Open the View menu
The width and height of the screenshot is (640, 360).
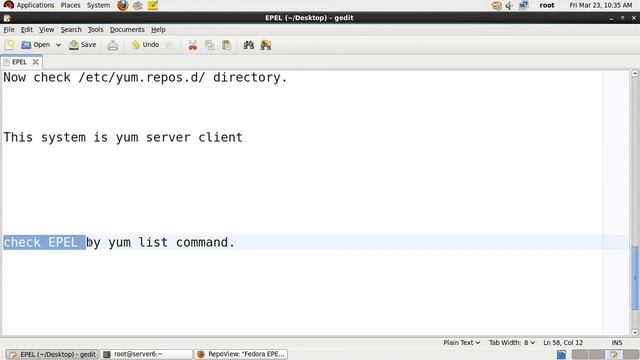click(47, 29)
